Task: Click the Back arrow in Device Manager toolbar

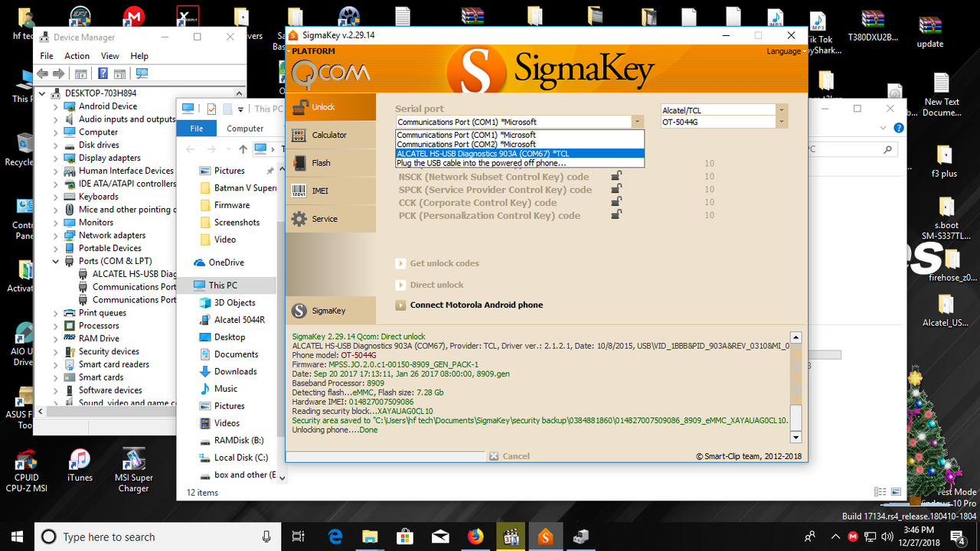Action: coord(43,73)
